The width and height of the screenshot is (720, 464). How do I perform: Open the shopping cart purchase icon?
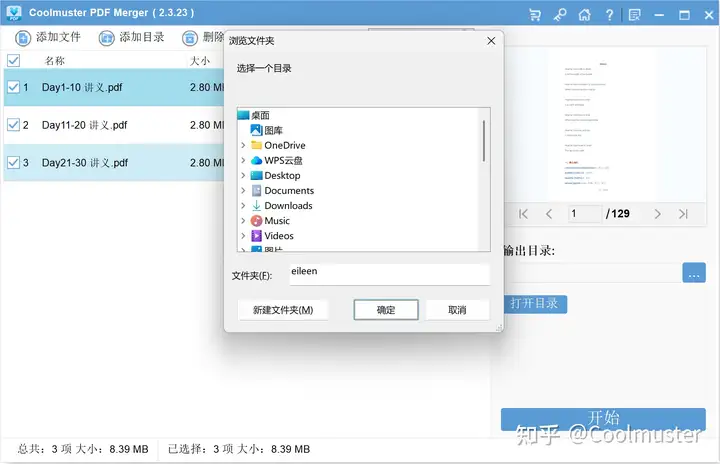[535, 15]
